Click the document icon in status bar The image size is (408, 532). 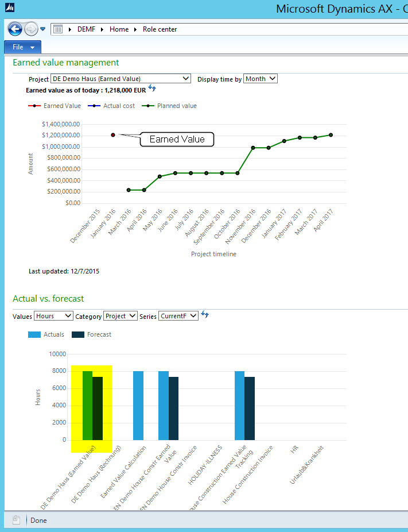point(17,520)
